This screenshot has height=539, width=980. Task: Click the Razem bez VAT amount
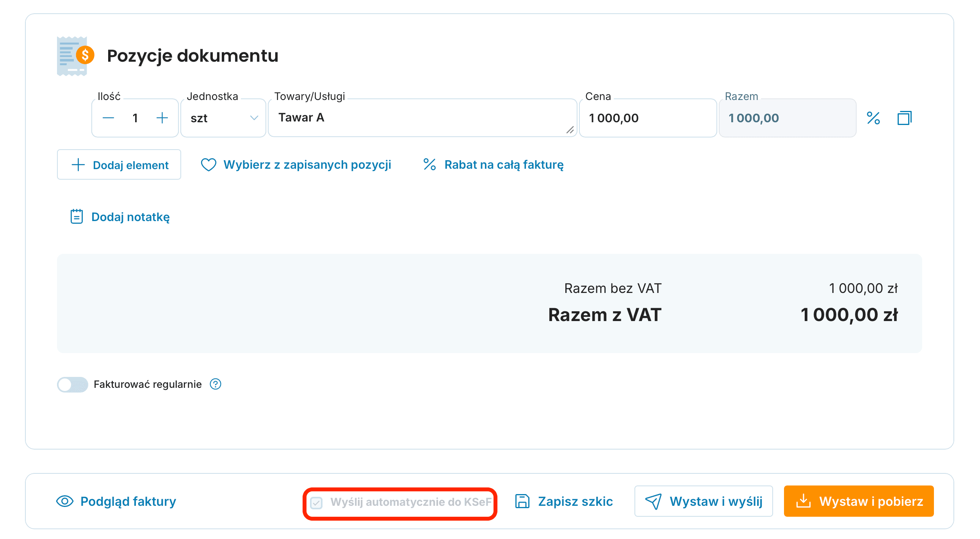point(863,289)
